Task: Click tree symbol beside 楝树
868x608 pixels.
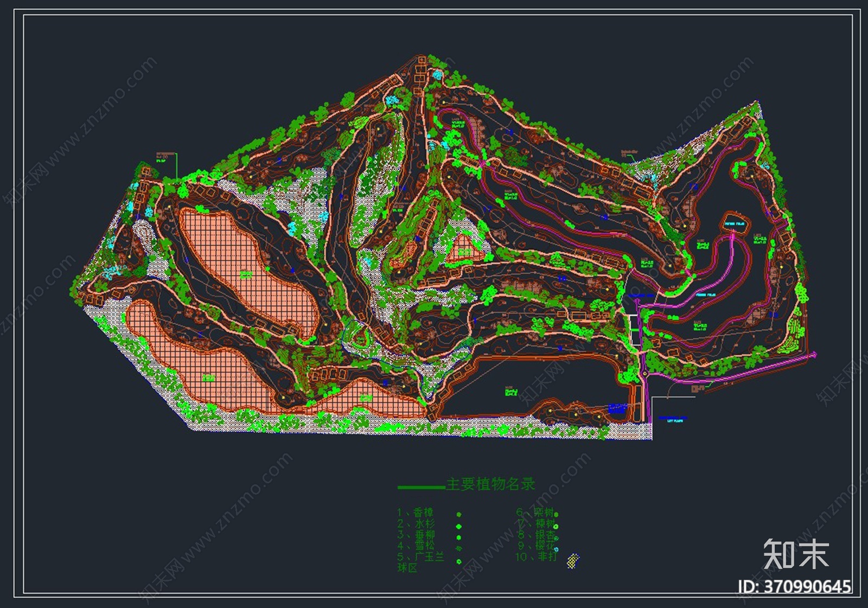Action: [556, 526]
